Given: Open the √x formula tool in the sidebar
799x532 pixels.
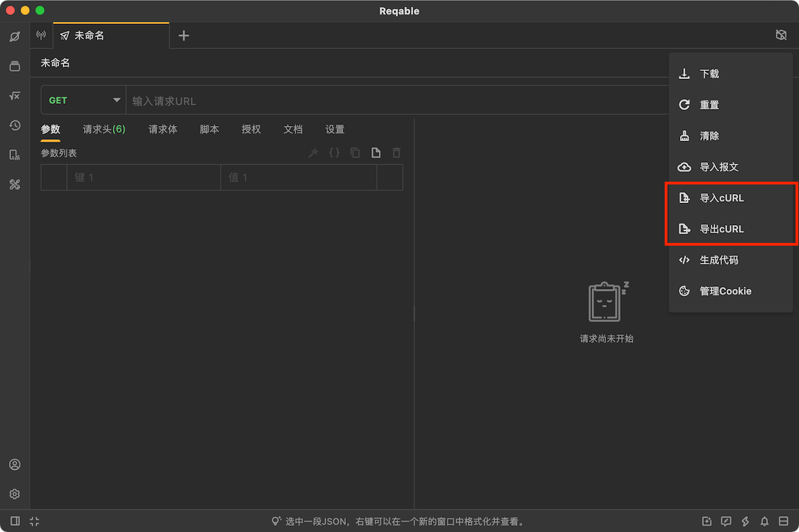Looking at the screenshot, I should 14,96.
